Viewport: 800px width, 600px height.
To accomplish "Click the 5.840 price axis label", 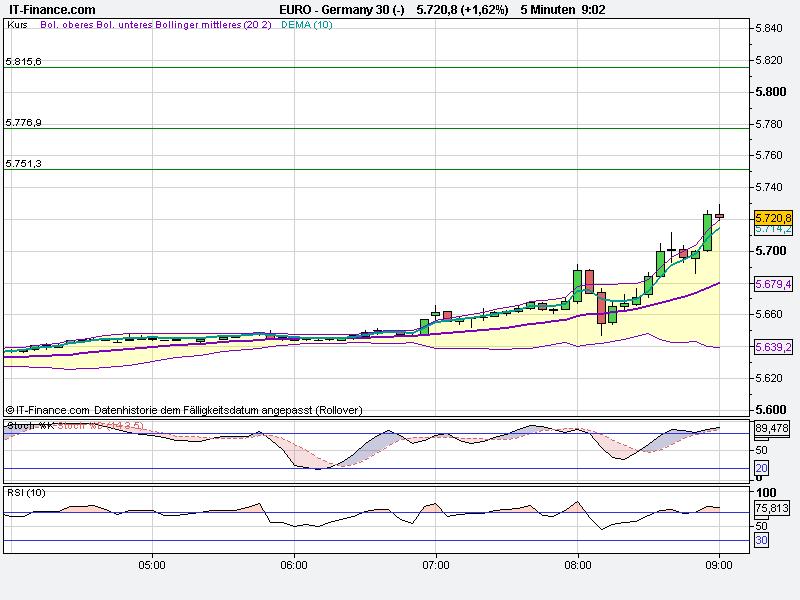I will coord(769,28).
